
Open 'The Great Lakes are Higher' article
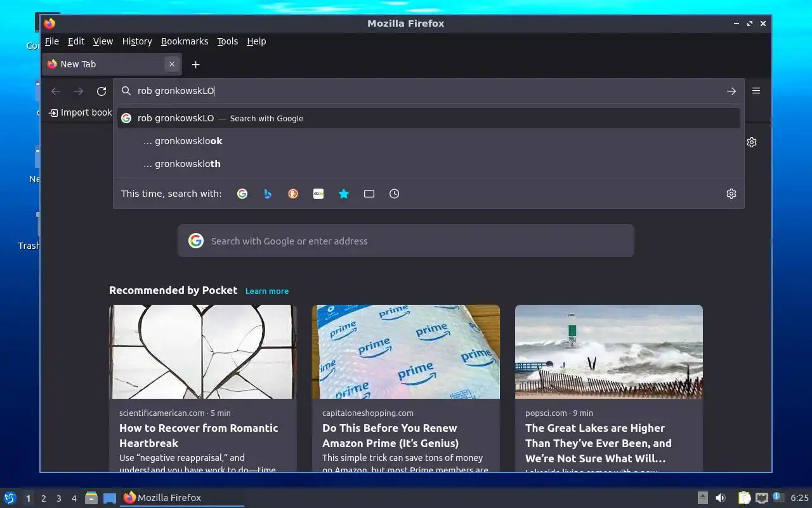click(598, 443)
